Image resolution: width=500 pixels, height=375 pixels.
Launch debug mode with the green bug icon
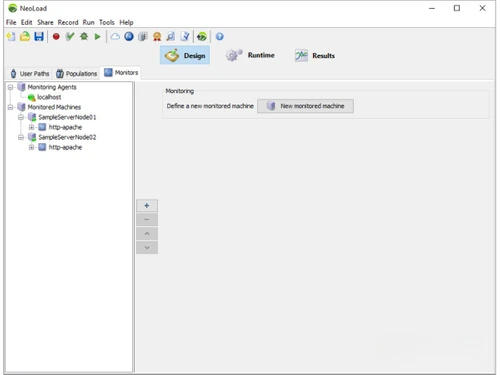(x=84, y=36)
